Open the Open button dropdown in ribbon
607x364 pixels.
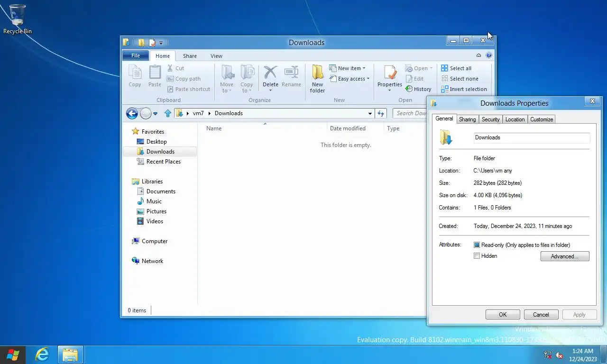pos(431,68)
